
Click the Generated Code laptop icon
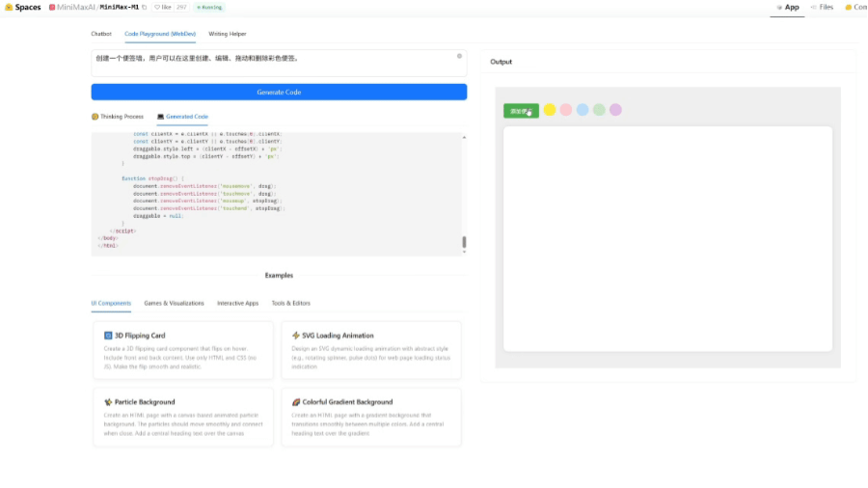[160, 117]
